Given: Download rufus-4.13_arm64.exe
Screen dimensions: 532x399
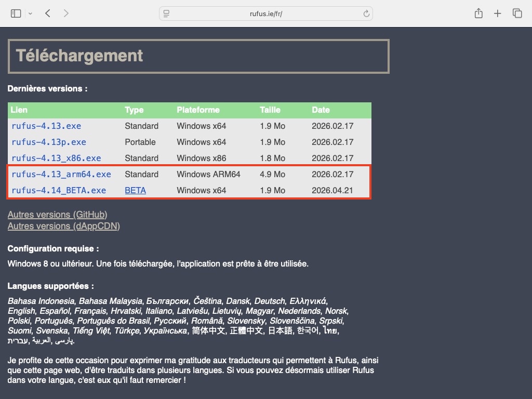Looking at the screenshot, I should tap(61, 174).
